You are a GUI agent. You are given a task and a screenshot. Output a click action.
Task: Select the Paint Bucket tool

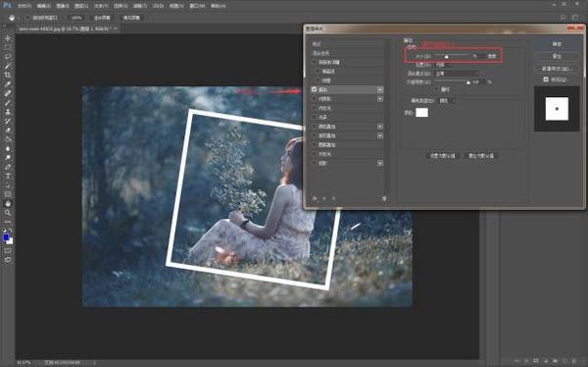click(x=8, y=139)
